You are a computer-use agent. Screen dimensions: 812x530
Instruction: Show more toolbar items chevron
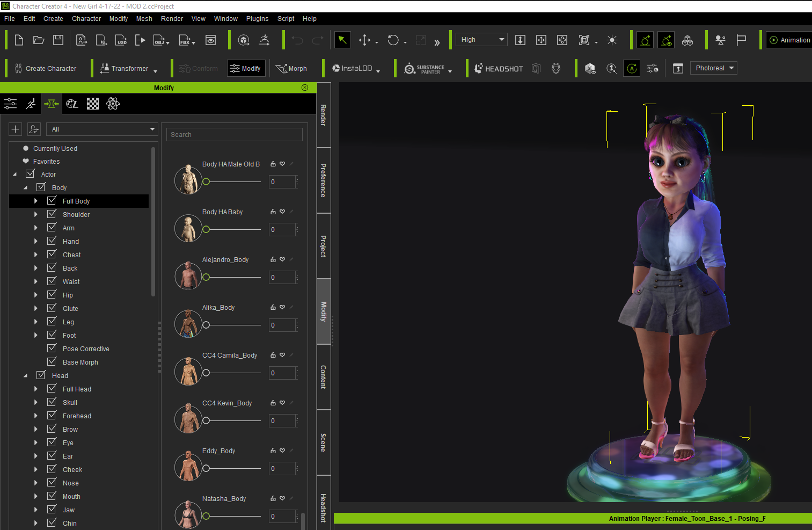tap(437, 42)
